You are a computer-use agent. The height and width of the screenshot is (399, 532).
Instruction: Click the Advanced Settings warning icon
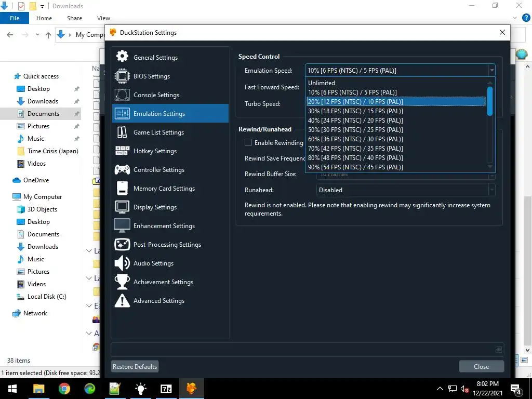(x=122, y=301)
